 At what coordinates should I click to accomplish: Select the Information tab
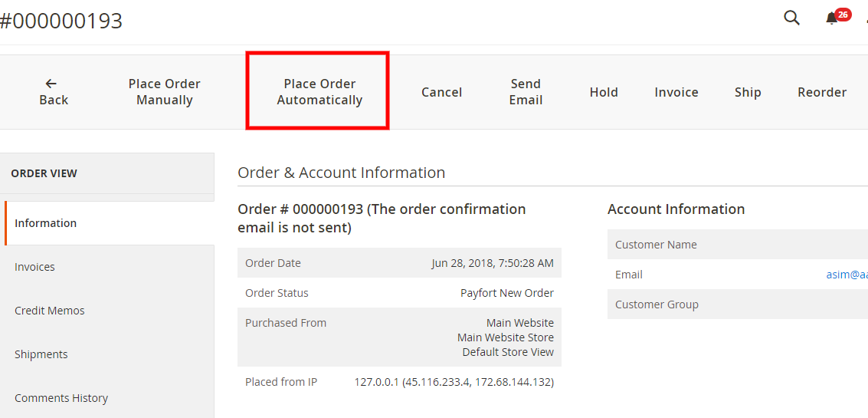[x=110, y=223]
